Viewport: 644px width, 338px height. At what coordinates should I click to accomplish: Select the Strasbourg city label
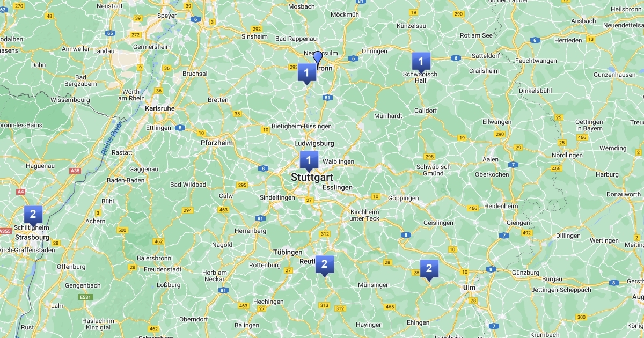point(32,237)
